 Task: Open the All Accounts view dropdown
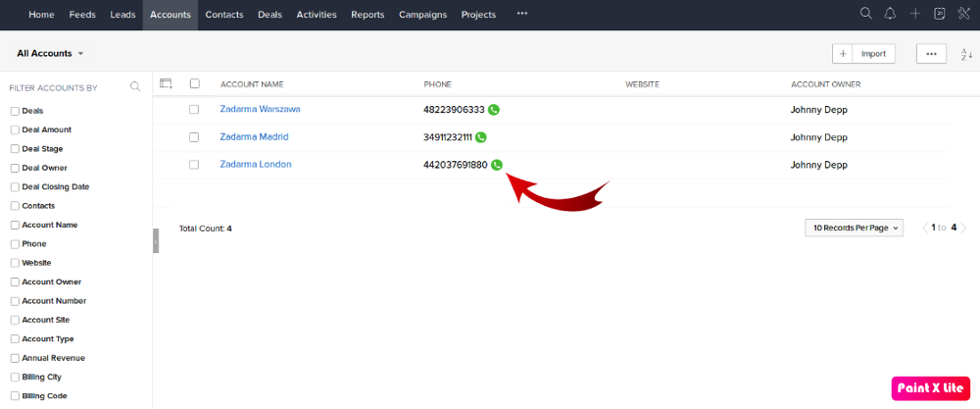(51, 53)
